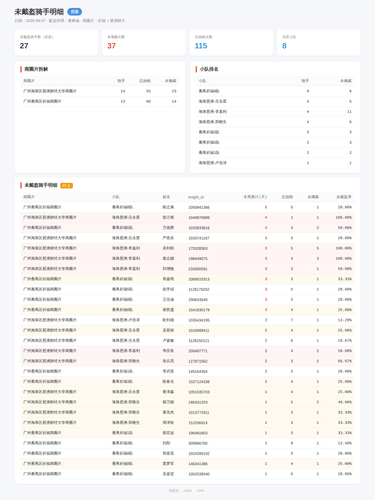Screen dimensions: 375x500
Task: Click the value 11 in the 小队排名 table
Action: (x=349, y=112)
